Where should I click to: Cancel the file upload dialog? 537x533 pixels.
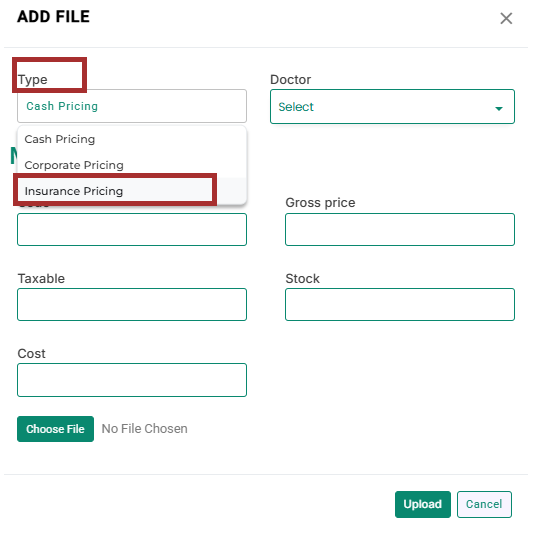click(x=484, y=504)
